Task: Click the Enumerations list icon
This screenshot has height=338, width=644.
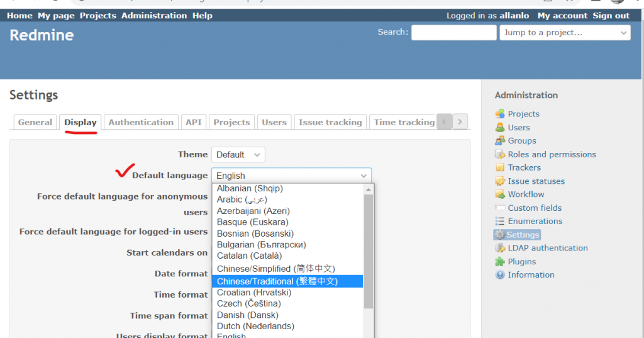Action: pos(500,221)
